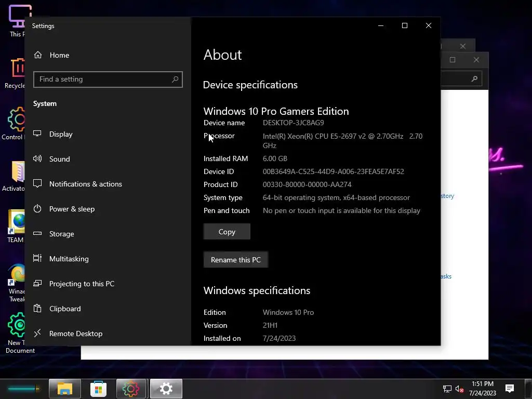
Task: Open Clipboard settings
Action: [108, 309]
